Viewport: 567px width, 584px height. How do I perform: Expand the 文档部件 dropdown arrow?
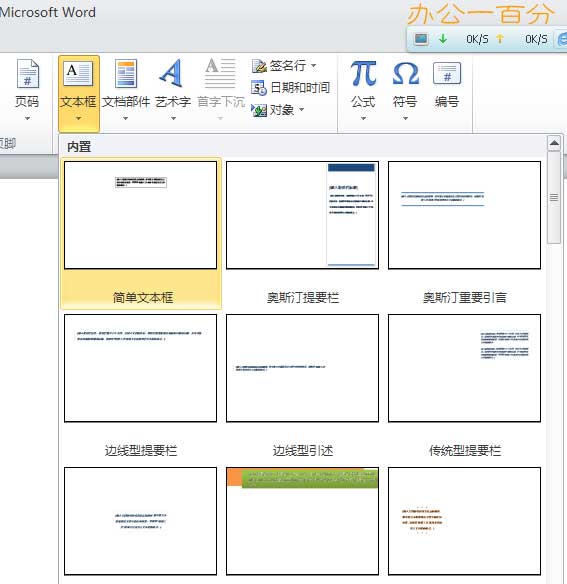[x=126, y=118]
